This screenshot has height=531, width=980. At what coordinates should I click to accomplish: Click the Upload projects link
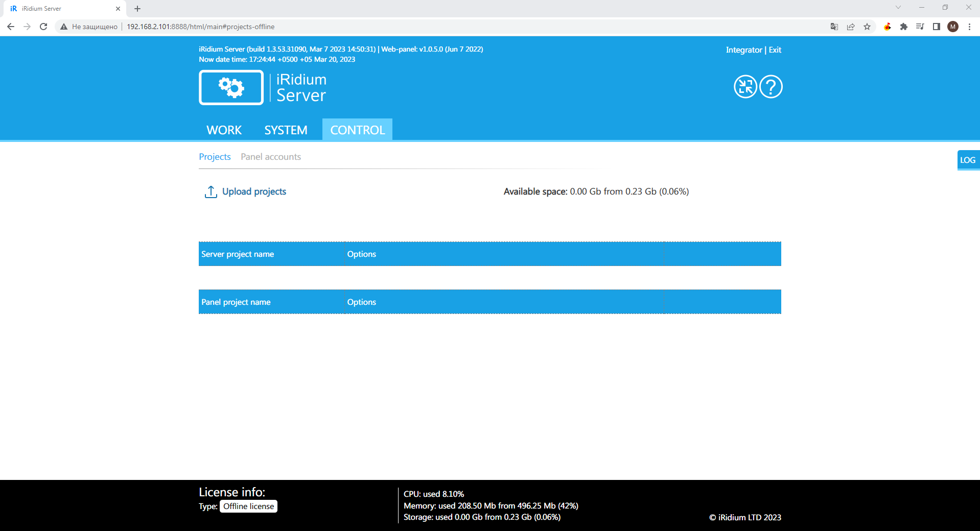[254, 192]
